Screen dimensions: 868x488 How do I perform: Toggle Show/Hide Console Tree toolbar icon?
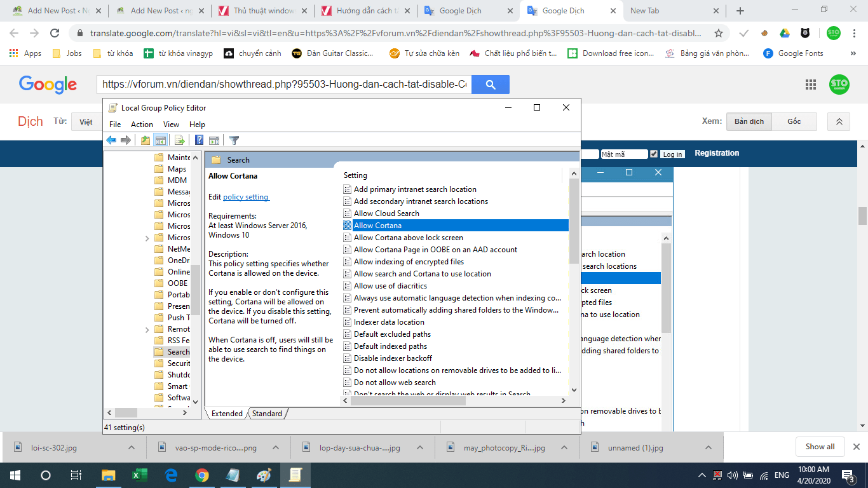[x=160, y=140]
